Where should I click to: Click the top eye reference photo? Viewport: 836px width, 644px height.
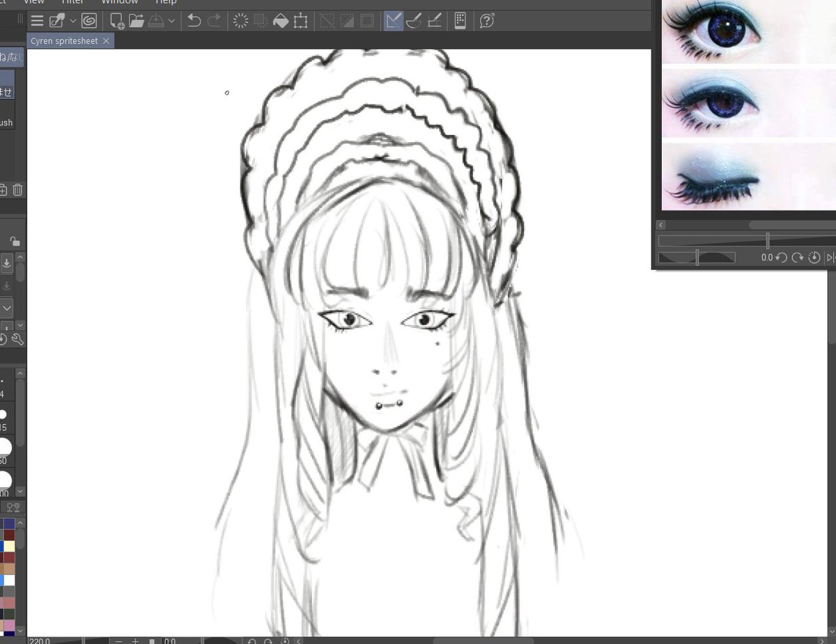click(748, 32)
